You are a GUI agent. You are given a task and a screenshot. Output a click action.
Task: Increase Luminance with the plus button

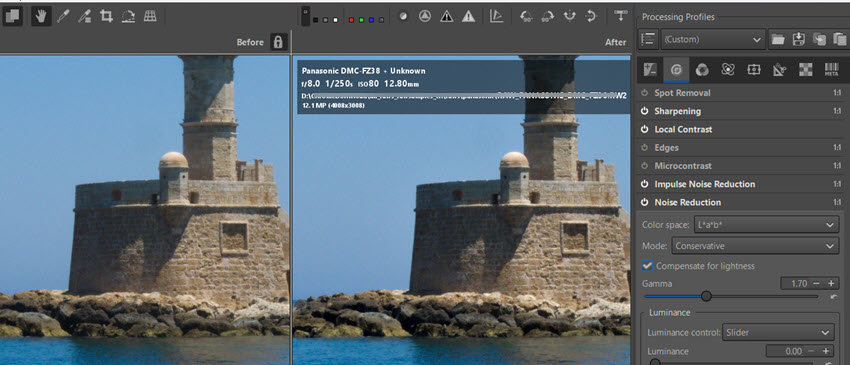pos(825,351)
